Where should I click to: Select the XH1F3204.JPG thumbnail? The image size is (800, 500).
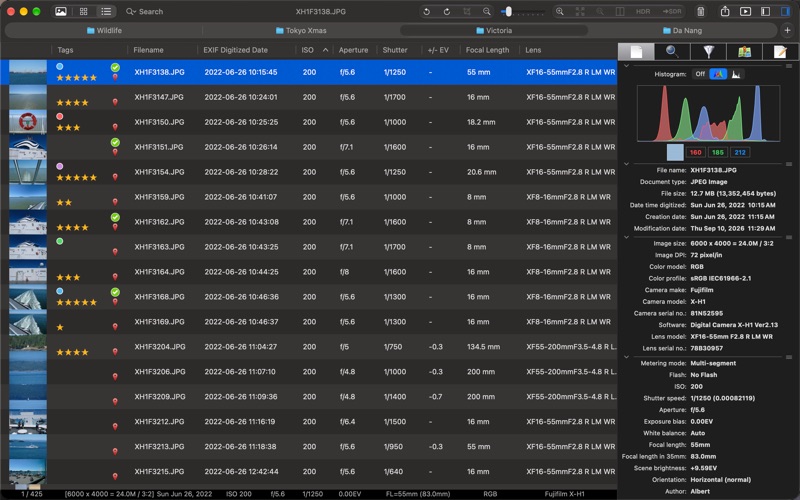tap(28, 347)
